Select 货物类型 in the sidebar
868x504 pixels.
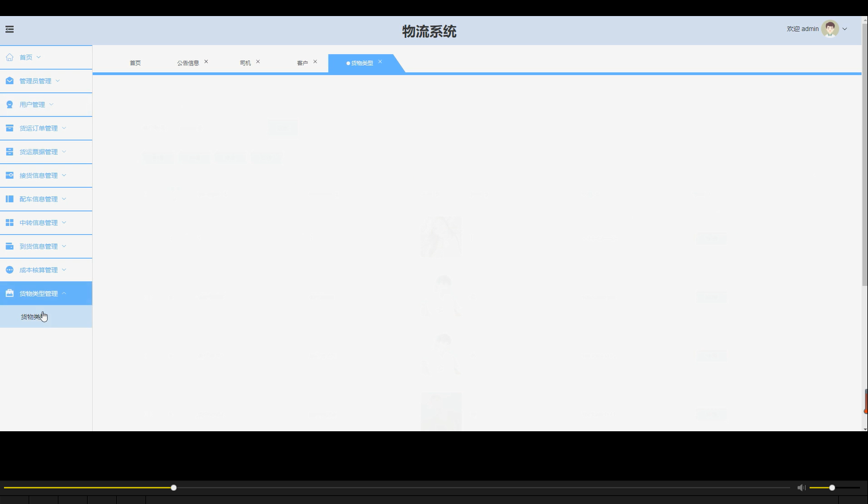point(33,316)
